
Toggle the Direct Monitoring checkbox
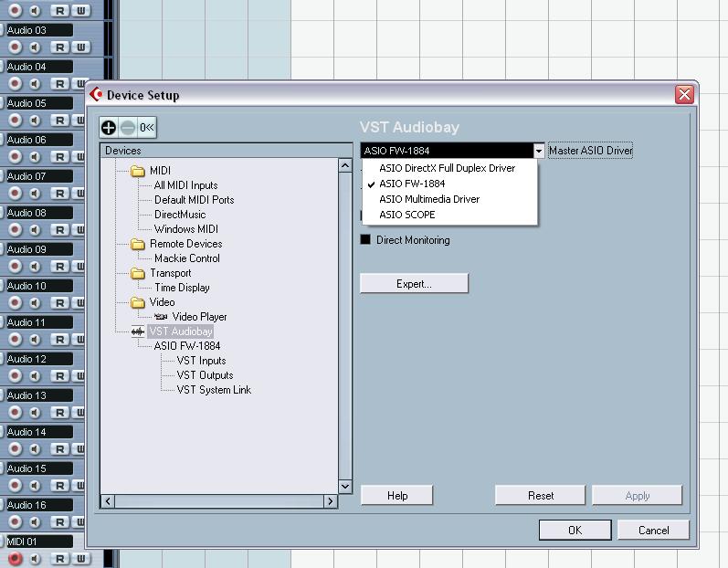click(366, 239)
